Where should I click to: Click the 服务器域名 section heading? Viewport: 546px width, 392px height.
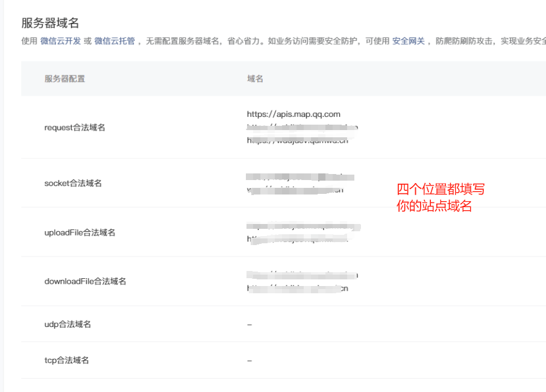click(x=50, y=23)
